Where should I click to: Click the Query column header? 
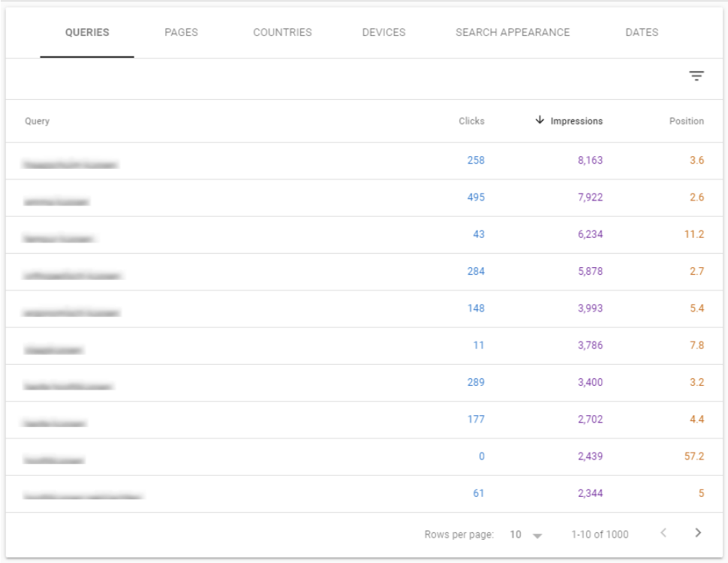(x=37, y=121)
